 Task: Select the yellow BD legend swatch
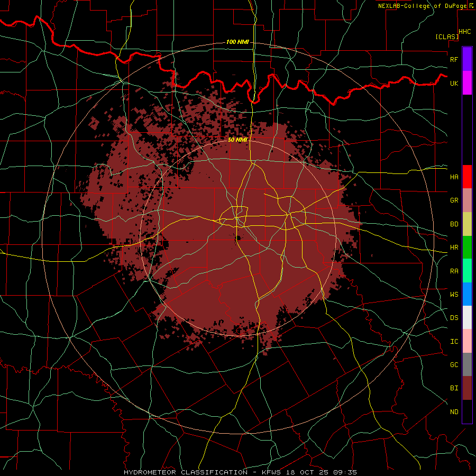tap(467, 224)
